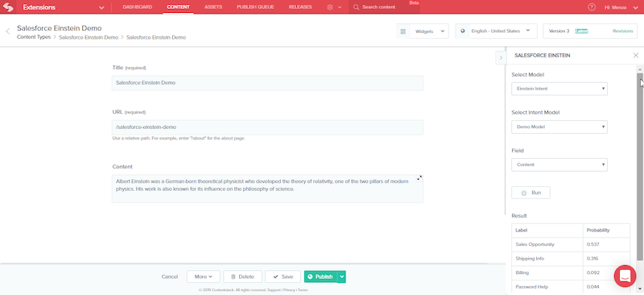644x295 pixels.
Task: Open the Publish options dropdown arrow
Action: (341, 276)
